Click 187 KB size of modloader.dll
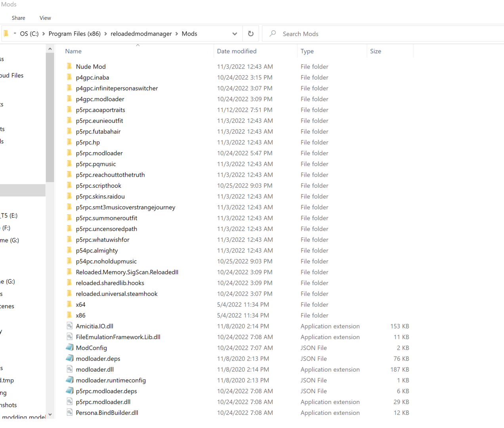Screen dimensions: 504x428 coord(400,369)
